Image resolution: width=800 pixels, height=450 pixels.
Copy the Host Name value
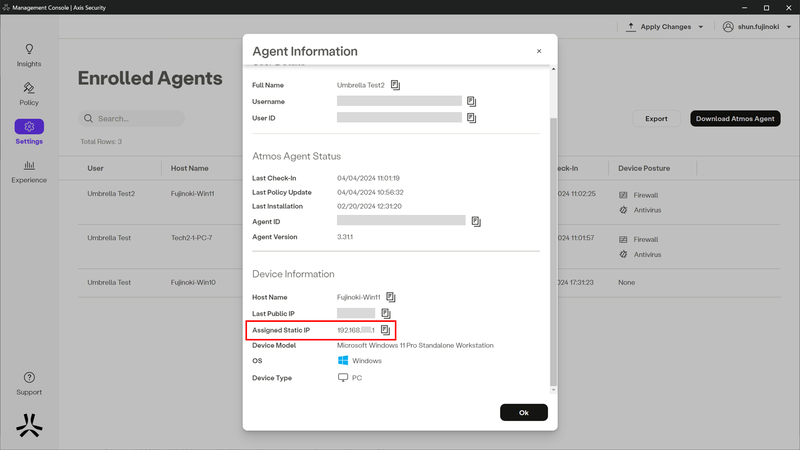point(391,297)
